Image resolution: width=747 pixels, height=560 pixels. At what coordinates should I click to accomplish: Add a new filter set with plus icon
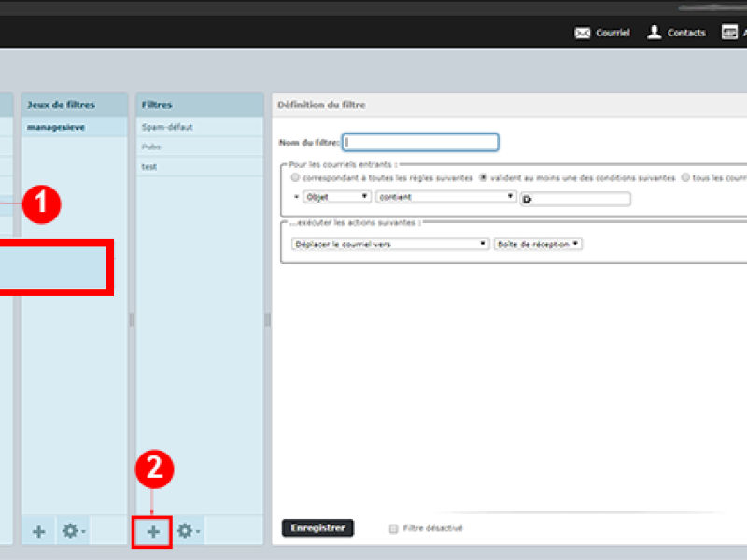pos(39,531)
